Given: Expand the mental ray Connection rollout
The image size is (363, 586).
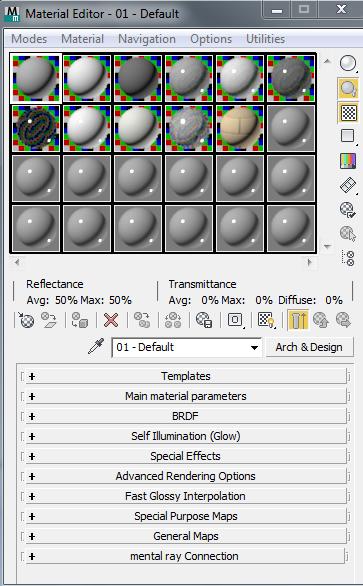Looking at the screenshot, I should (185, 556).
